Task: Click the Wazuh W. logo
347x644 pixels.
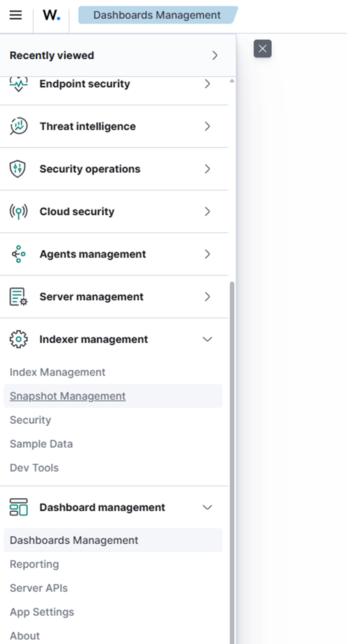Action: (51, 15)
